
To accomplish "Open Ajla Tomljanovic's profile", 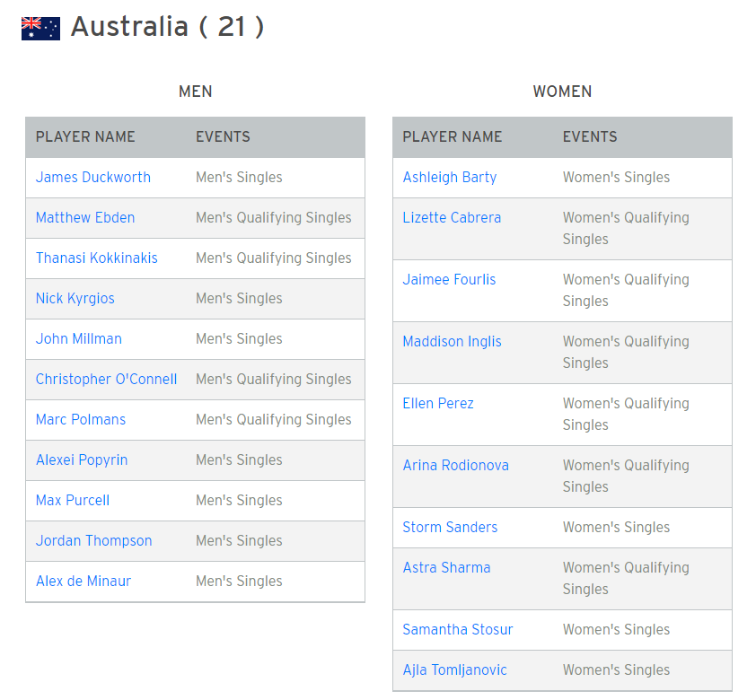I will 454,670.
